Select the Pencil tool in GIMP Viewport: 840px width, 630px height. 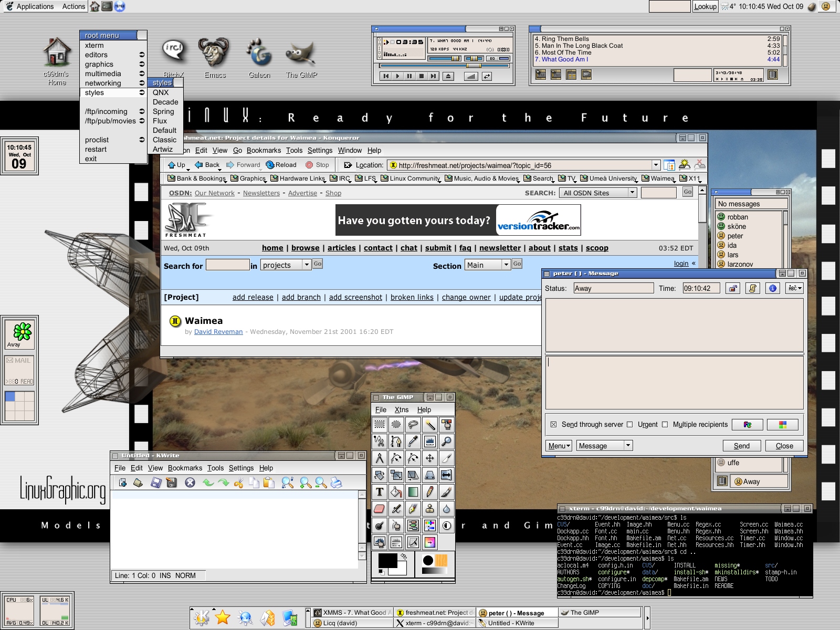pos(430,491)
